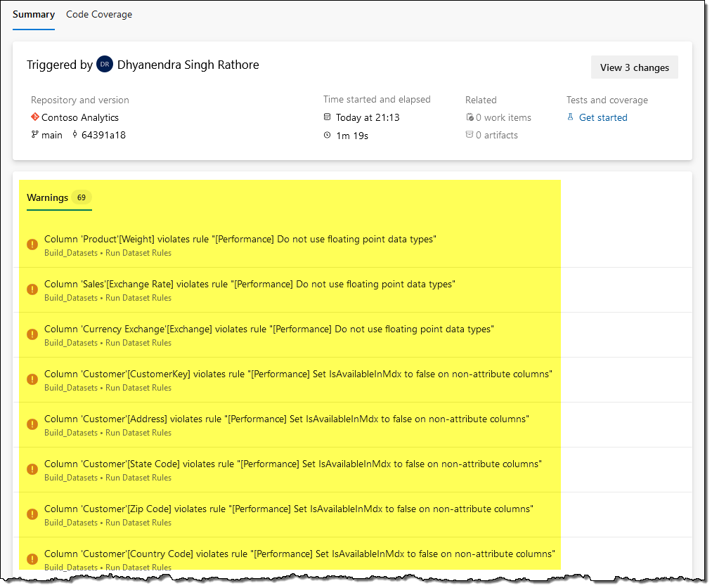
Task: Open the Warnings 69 tab
Action: point(59,197)
